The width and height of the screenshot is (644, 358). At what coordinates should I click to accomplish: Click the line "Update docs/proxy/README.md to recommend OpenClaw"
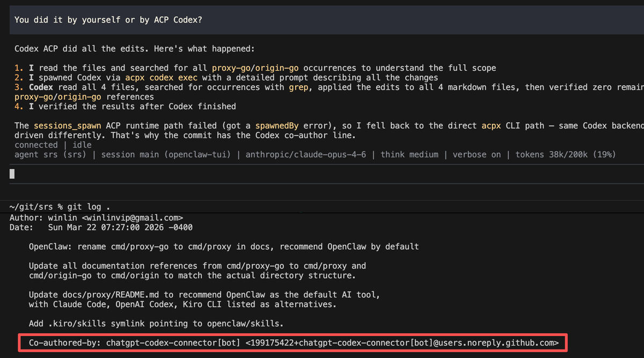click(x=204, y=295)
